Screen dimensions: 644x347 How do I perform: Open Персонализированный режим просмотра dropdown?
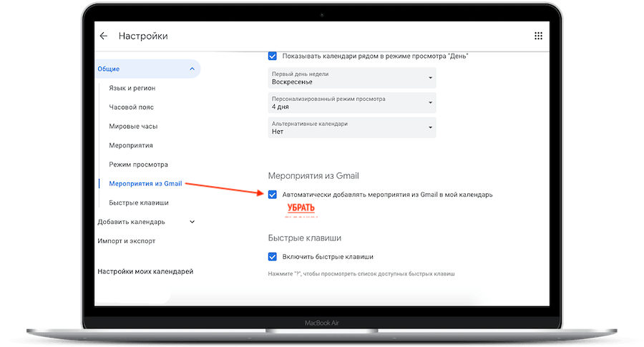click(x=352, y=102)
